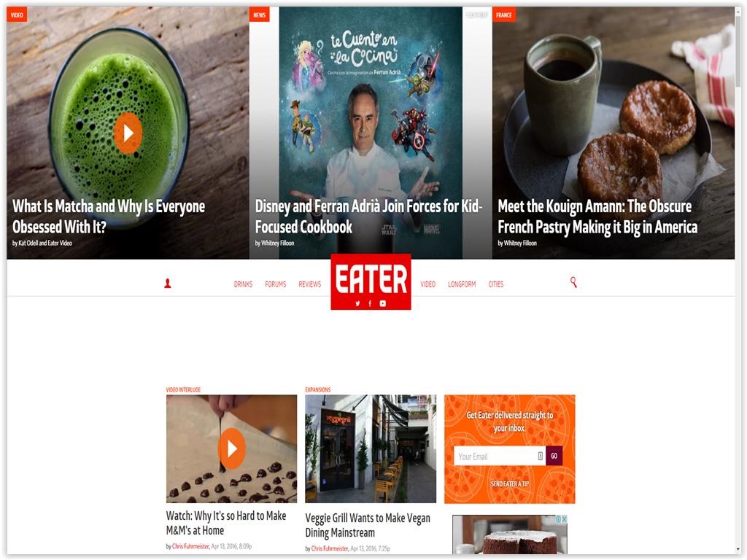Open the Drinks menu item
The image size is (747, 560).
pos(243,284)
